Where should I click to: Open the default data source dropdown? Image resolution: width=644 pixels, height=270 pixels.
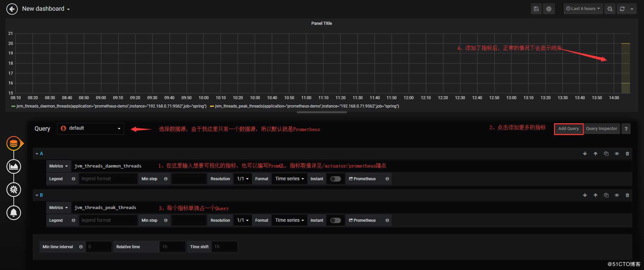pos(91,129)
